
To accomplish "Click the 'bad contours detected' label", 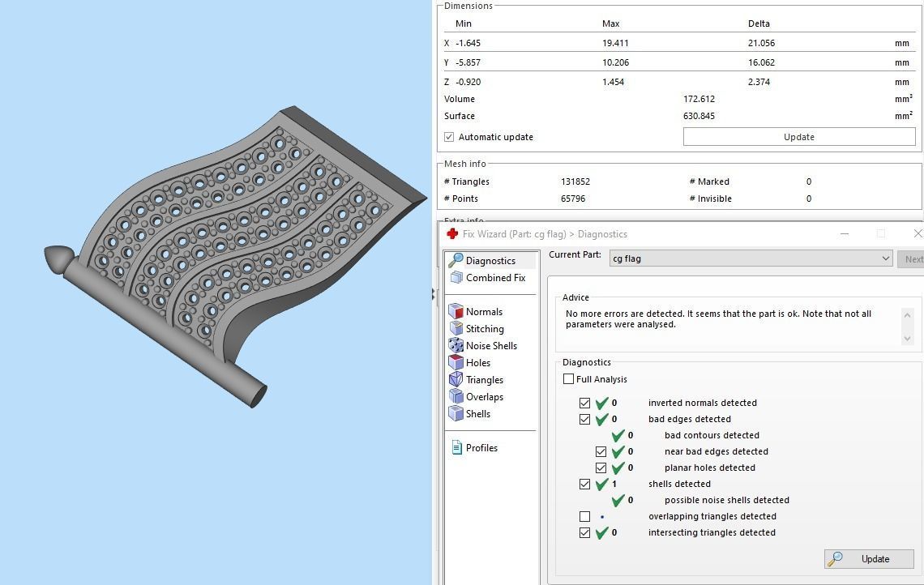I will (712, 435).
